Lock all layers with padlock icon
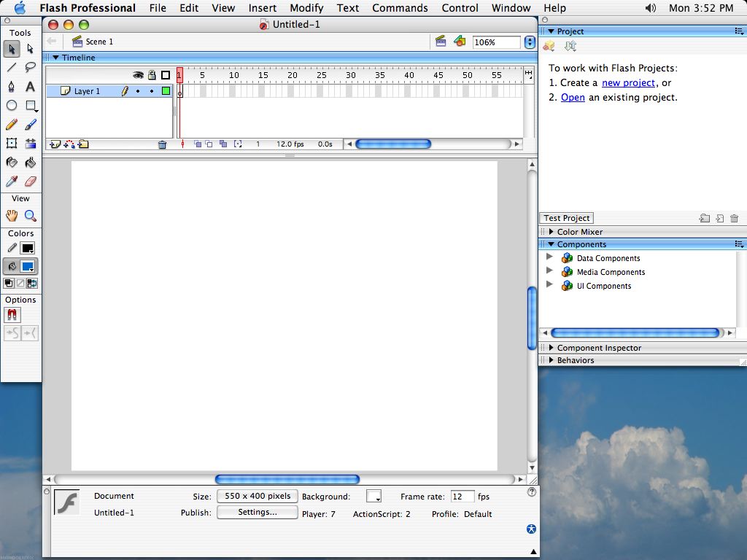 [152, 75]
